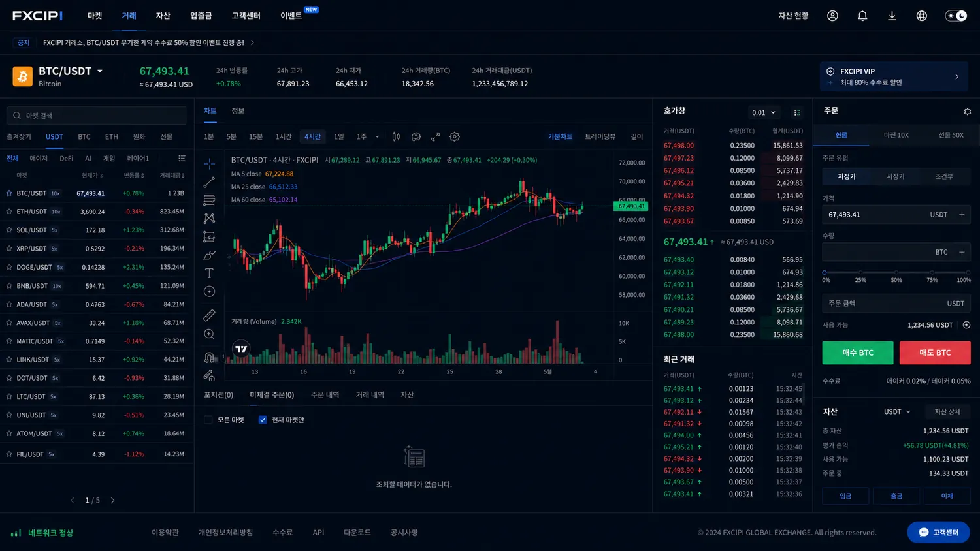Select the chart zoom-in tool

click(209, 334)
